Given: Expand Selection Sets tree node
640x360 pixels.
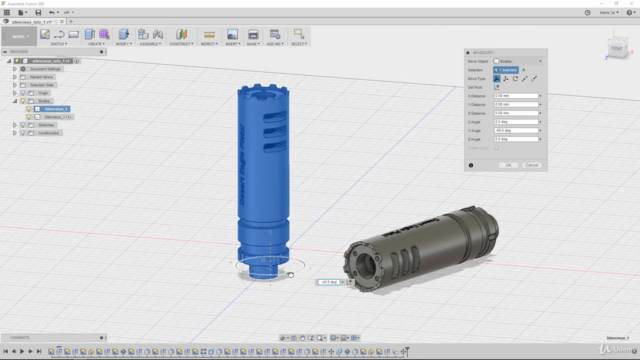Looking at the screenshot, I should [x=15, y=85].
